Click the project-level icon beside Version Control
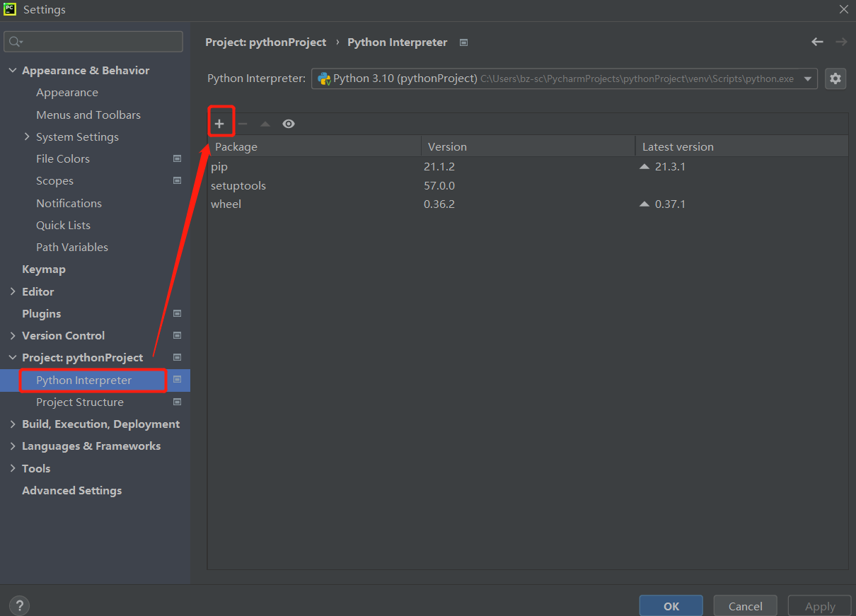Screen dimensions: 856x616 point(178,335)
